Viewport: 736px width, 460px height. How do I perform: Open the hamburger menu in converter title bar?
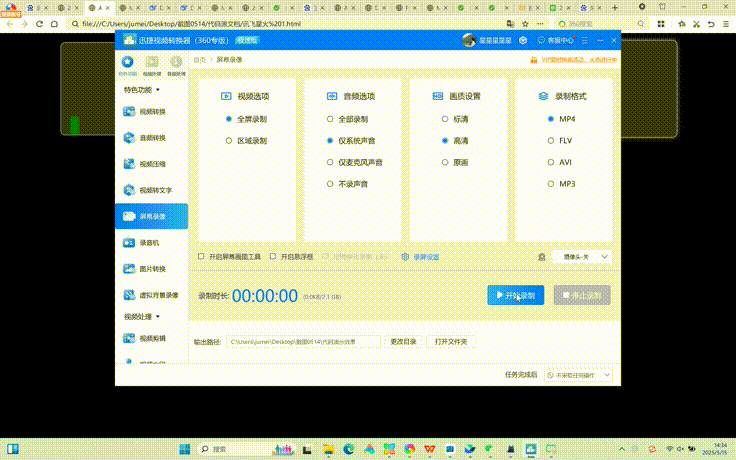click(585, 40)
